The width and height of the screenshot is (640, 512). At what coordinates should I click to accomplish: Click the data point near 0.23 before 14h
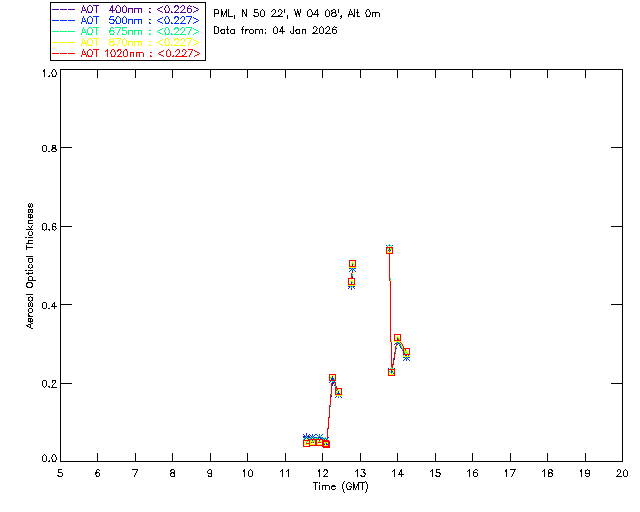[391, 372]
